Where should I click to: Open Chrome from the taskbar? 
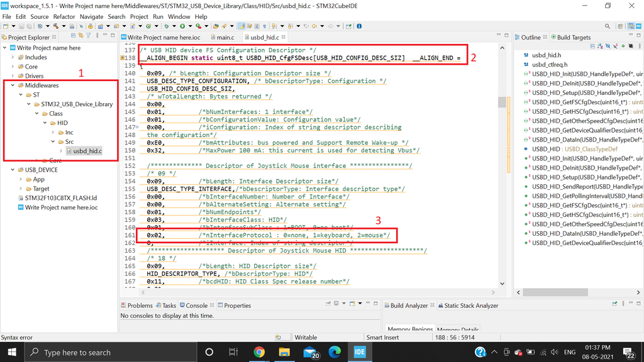[259, 352]
